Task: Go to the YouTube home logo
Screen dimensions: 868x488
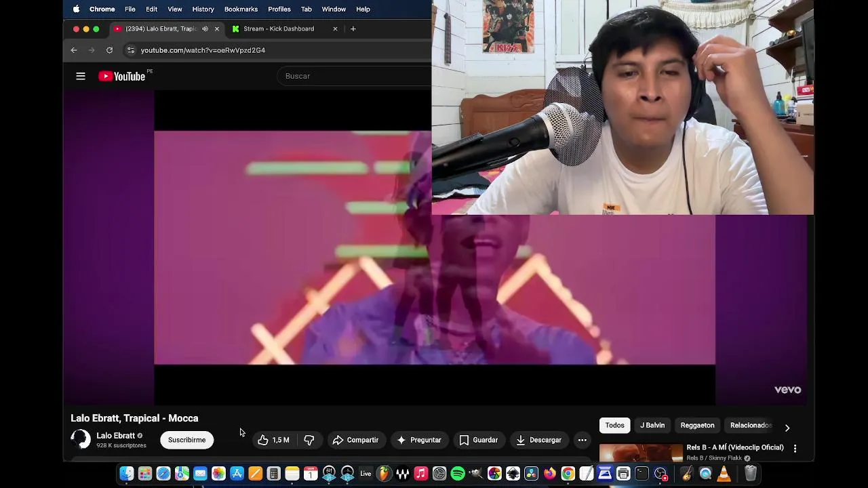Action: 122,76
